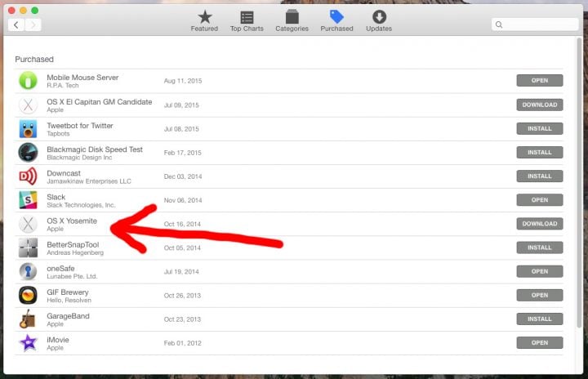Click the Blackmagic Disk Speed Test icon

point(28,153)
